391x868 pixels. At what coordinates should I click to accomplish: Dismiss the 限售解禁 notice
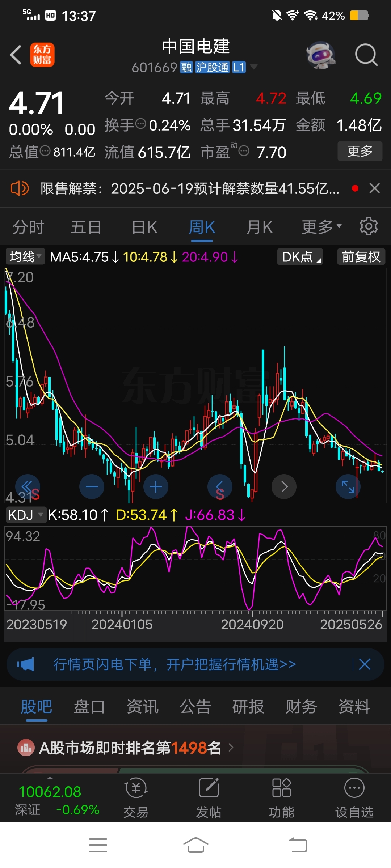pos(375,188)
